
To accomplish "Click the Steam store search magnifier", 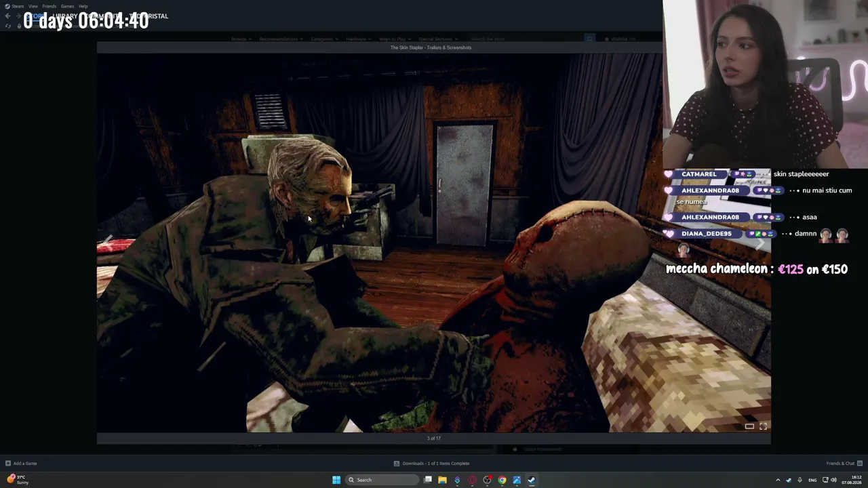I will pyautogui.click(x=590, y=39).
